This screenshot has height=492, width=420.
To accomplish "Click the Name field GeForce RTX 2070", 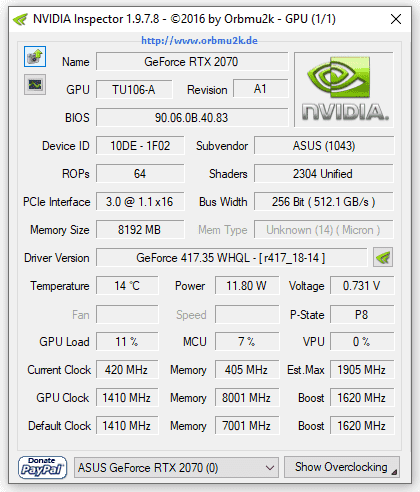I will tap(192, 62).
